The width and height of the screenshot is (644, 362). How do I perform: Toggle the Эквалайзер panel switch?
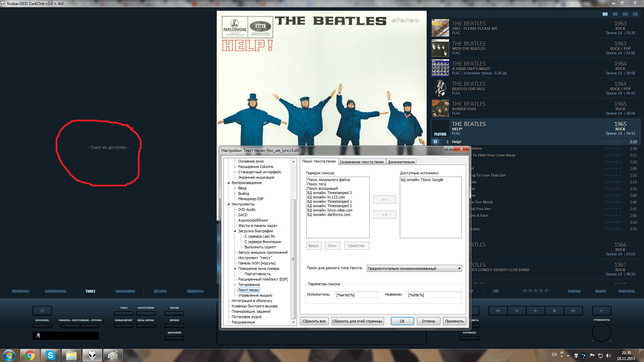[123, 325]
